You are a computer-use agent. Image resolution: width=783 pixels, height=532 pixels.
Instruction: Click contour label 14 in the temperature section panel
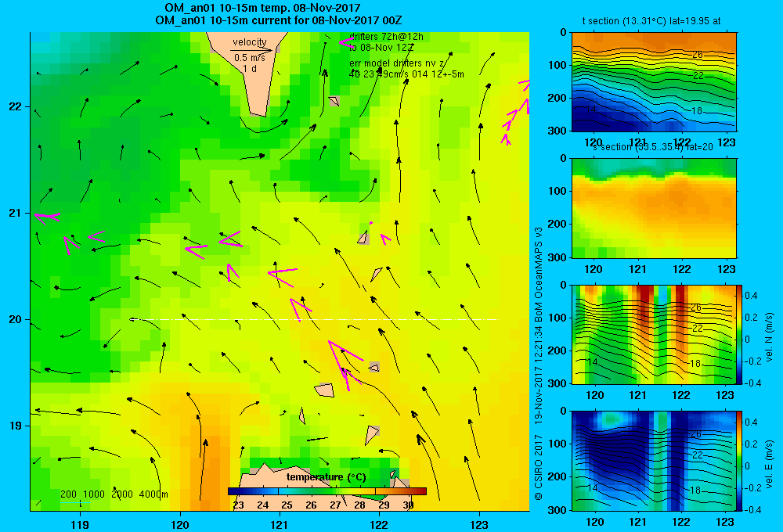pyautogui.click(x=590, y=109)
